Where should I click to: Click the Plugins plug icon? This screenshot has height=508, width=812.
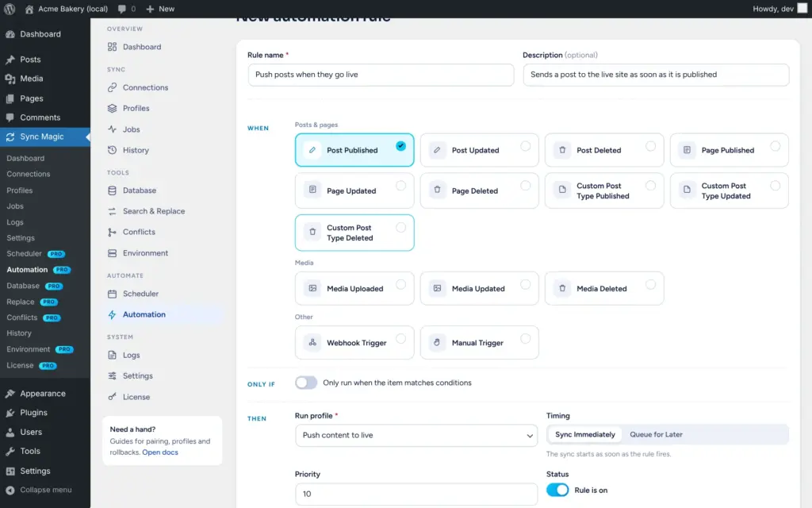click(x=10, y=413)
